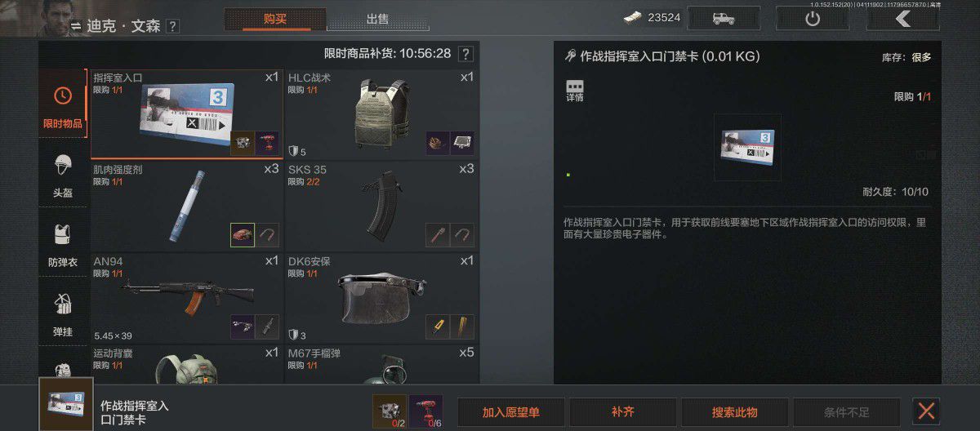Select the 限时物品 clock category
The height and width of the screenshot is (431, 980).
62,104
